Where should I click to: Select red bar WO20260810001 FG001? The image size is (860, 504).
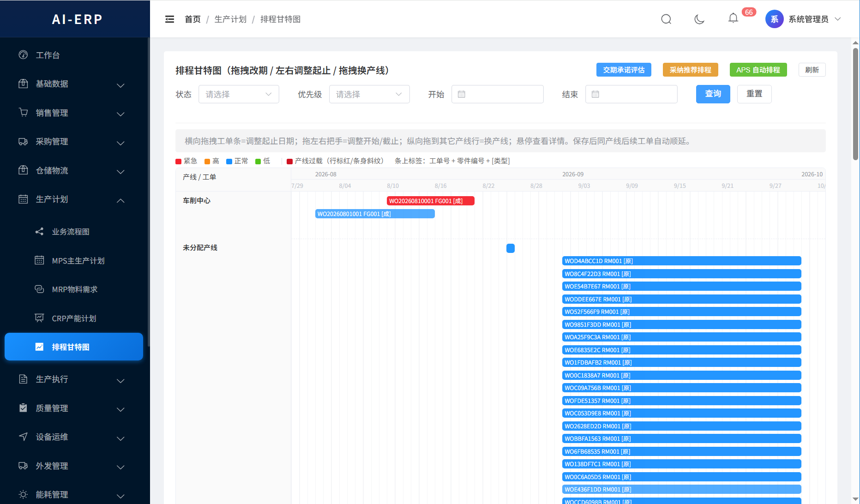tap(430, 201)
